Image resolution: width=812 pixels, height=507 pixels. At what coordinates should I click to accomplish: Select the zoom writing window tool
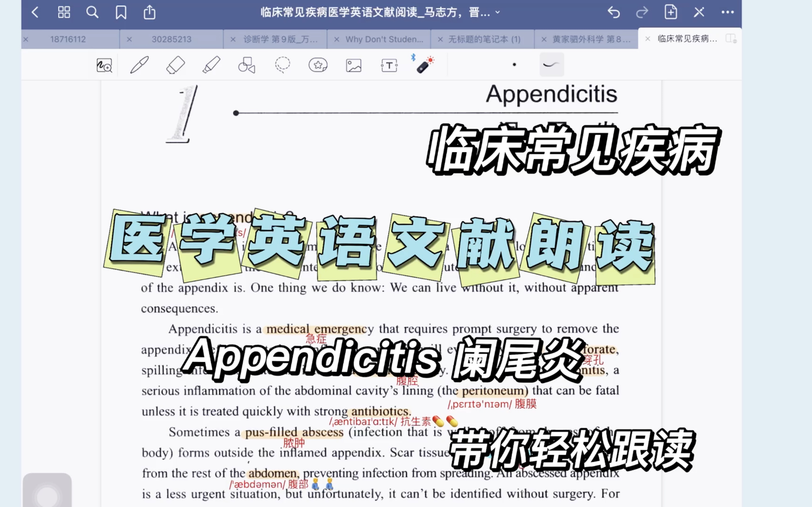coord(104,65)
